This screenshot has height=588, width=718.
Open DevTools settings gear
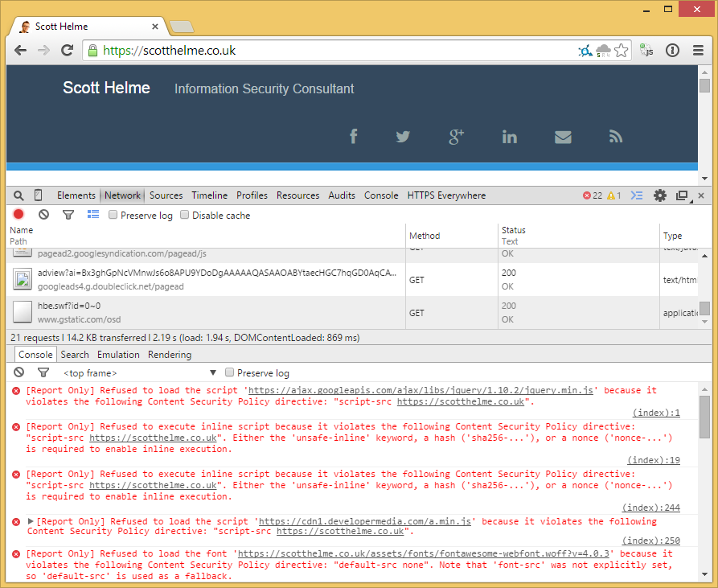pyautogui.click(x=660, y=195)
